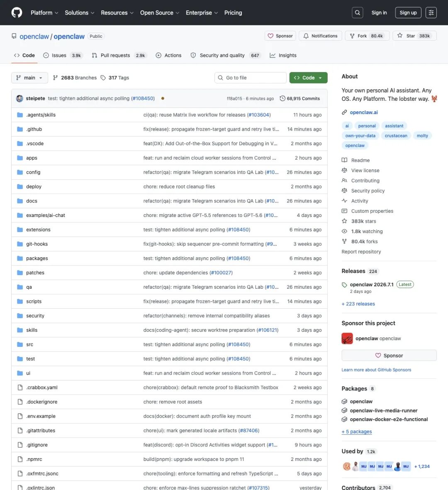Switch to the Issues tab
448x490 pixels.
63,55
